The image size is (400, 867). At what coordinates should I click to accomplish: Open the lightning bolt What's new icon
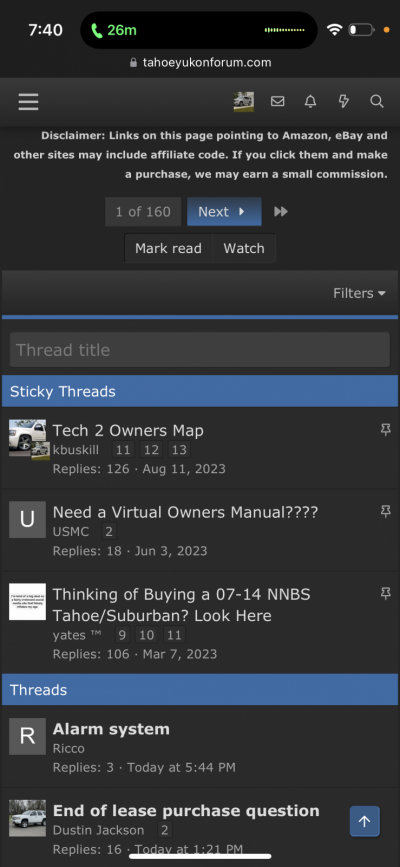tap(344, 101)
